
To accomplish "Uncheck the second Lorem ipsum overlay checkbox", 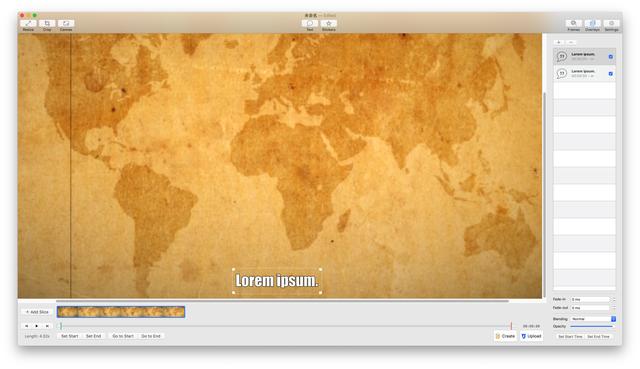I will pos(611,73).
